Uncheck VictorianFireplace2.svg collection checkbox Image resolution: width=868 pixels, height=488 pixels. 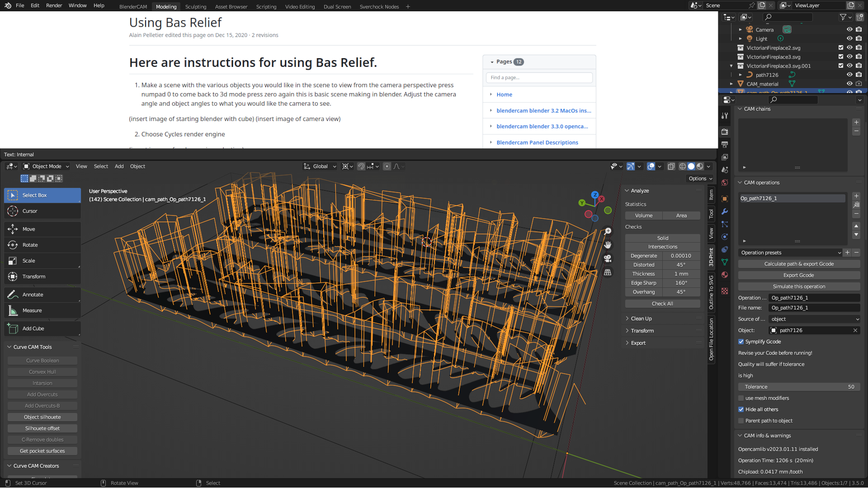(840, 47)
